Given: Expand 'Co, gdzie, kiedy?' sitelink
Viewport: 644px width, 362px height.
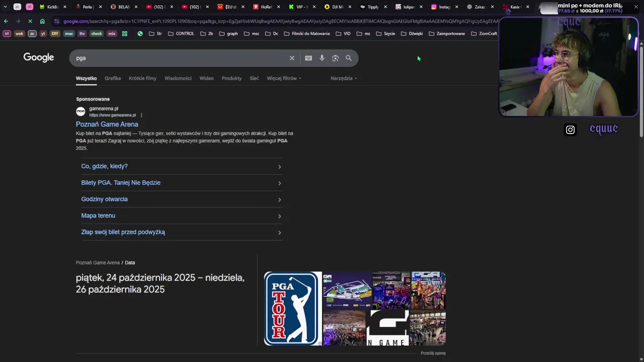Looking at the screenshot, I should [x=182, y=166].
